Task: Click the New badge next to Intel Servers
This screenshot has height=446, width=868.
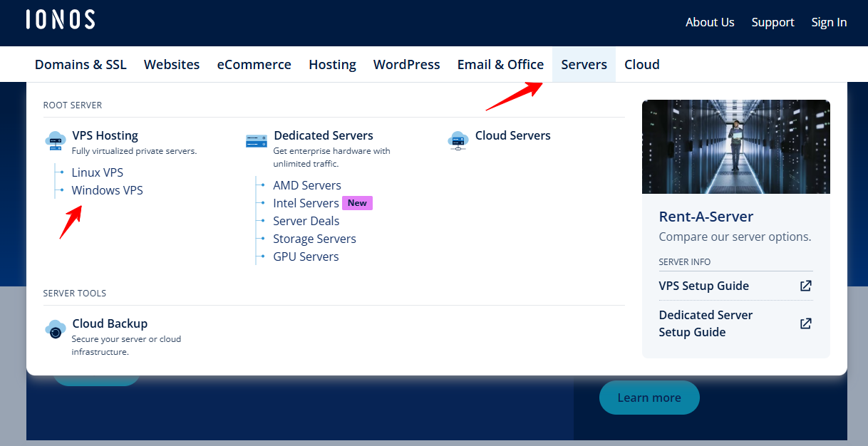Action: pyautogui.click(x=357, y=203)
